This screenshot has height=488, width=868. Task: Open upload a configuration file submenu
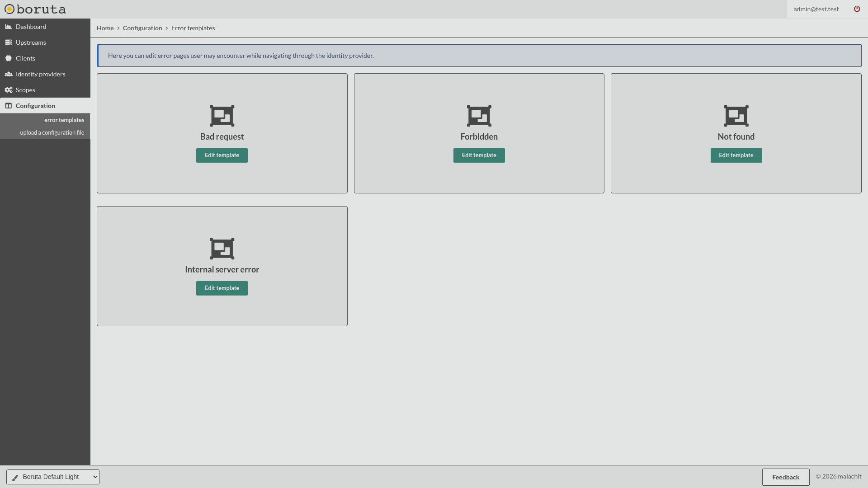[52, 132]
